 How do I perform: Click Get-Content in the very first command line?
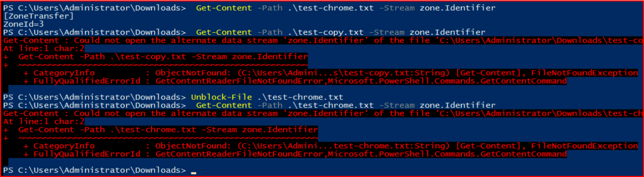click(224, 8)
